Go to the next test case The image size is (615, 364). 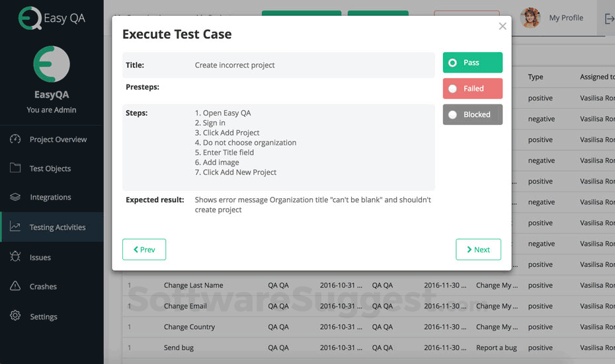(x=478, y=250)
